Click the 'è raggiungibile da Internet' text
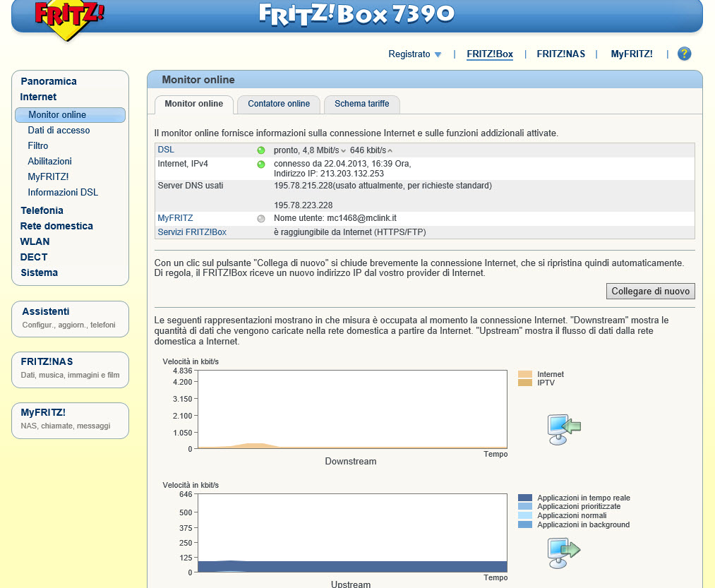 [350, 232]
